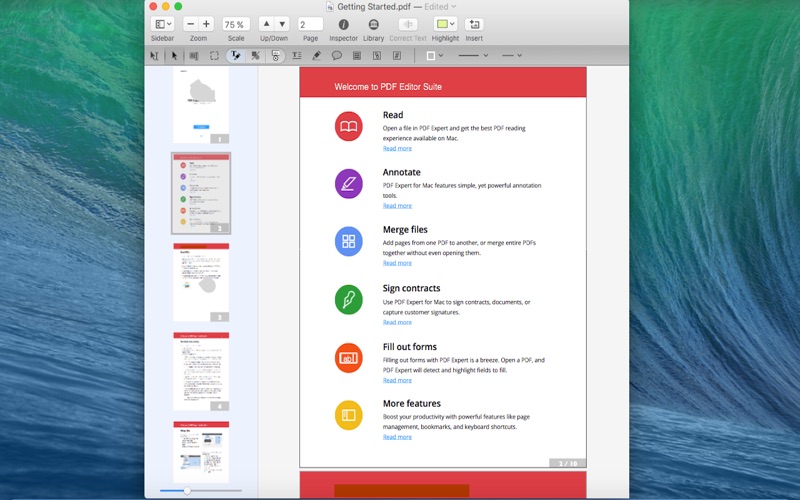Click the Annotate heading
This screenshot has width=800, height=500.
402,172
